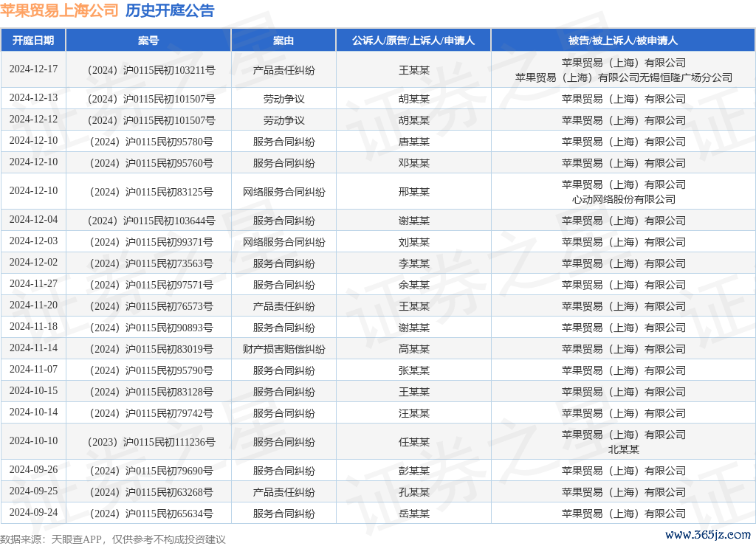The height and width of the screenshot is (546, 756).
Task: Select the date 2024-12-12
Action: point(33,119)
